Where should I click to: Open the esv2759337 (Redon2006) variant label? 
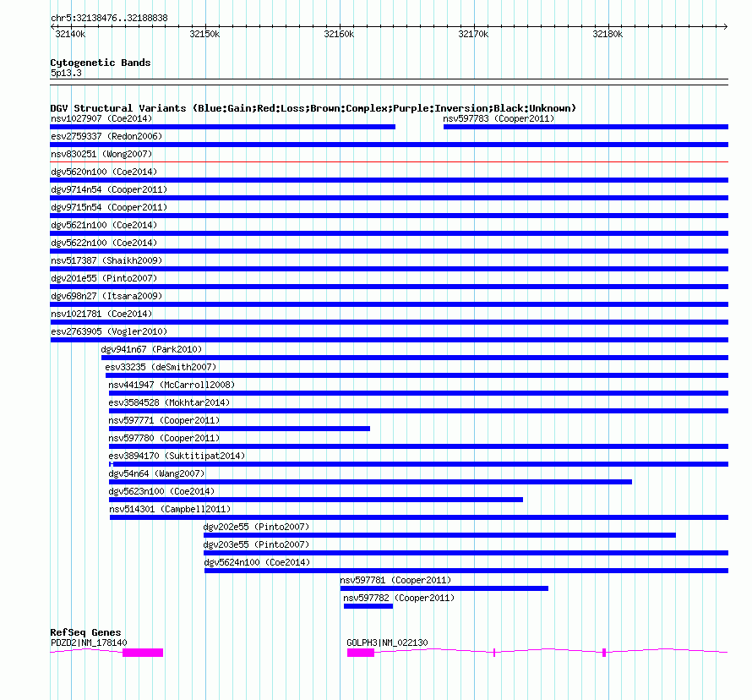click(x=106, y=136)
